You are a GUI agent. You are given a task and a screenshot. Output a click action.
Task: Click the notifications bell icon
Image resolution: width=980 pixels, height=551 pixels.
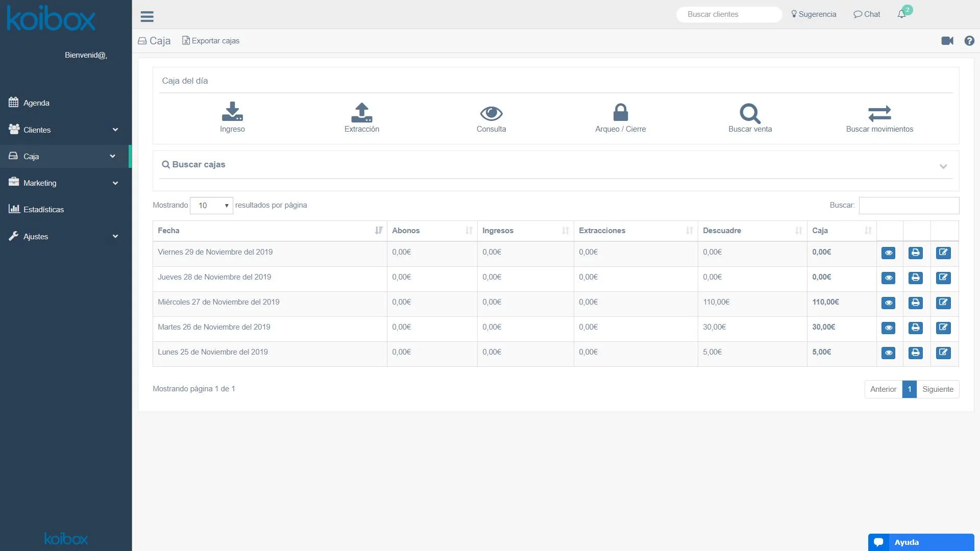(902, 14)
